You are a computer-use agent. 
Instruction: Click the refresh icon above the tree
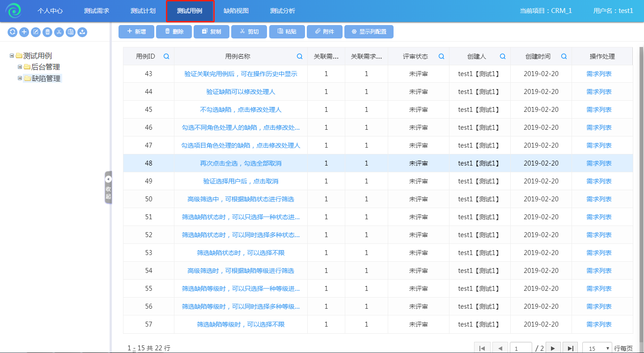click(x=13, y=32)
